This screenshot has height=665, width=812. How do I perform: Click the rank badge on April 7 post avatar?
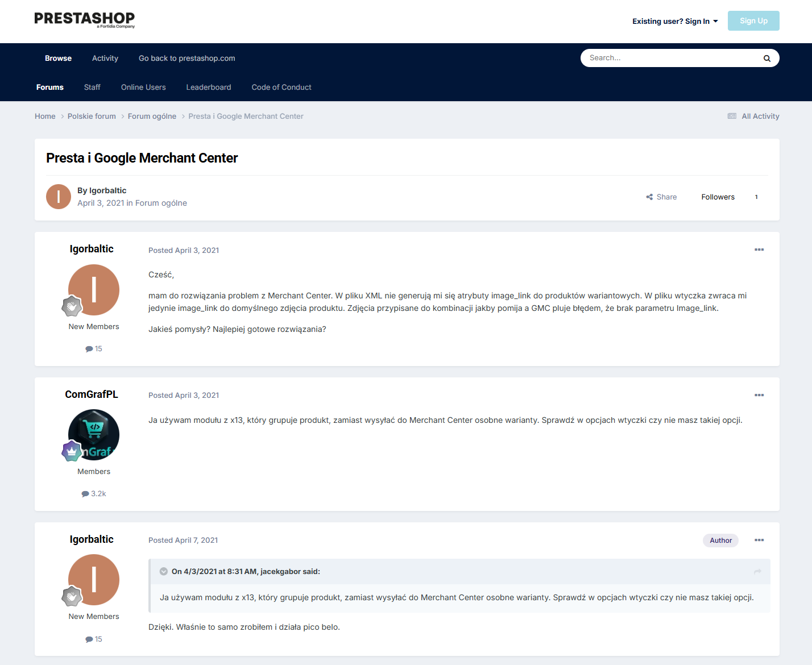coord(72,596)
